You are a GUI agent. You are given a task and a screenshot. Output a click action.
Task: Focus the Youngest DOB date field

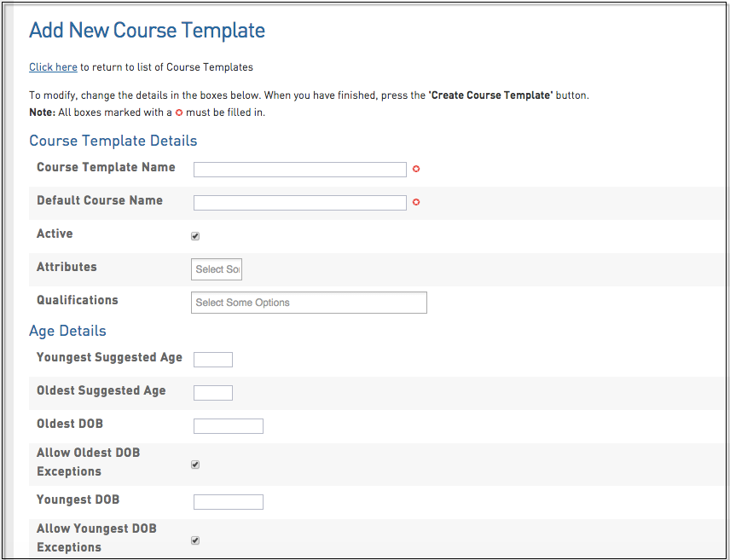(x=229, y=502)
